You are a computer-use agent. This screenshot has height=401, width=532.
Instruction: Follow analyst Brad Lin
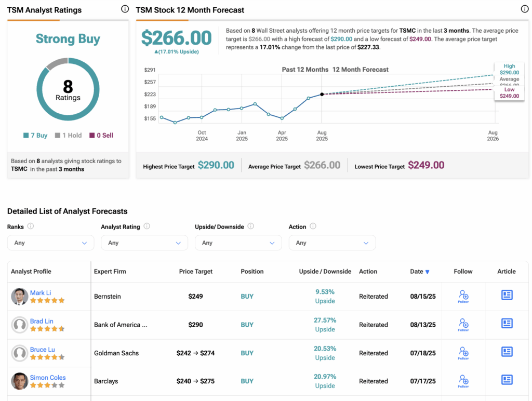463,325
